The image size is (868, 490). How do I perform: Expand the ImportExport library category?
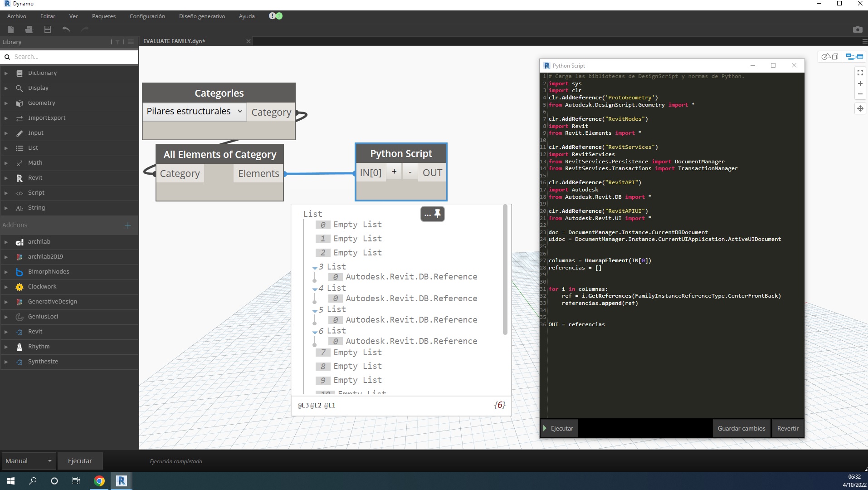pyautogui.click(x=6, y=118)
